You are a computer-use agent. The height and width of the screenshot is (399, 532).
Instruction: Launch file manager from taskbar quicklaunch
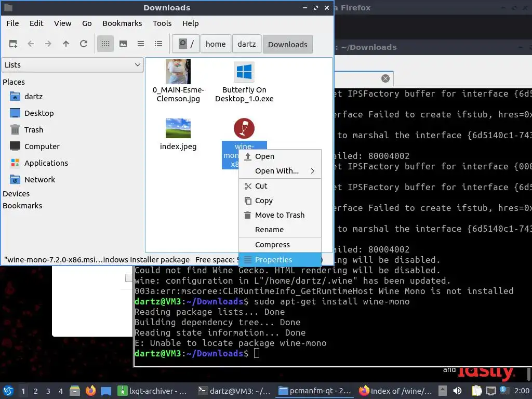75,391
